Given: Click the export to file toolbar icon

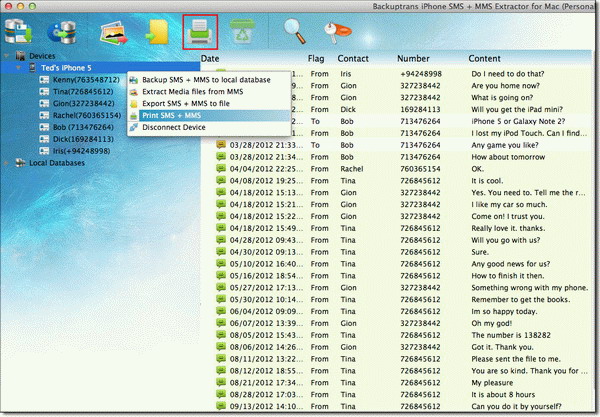Looking at the screenshot, I should pos(157,32).
